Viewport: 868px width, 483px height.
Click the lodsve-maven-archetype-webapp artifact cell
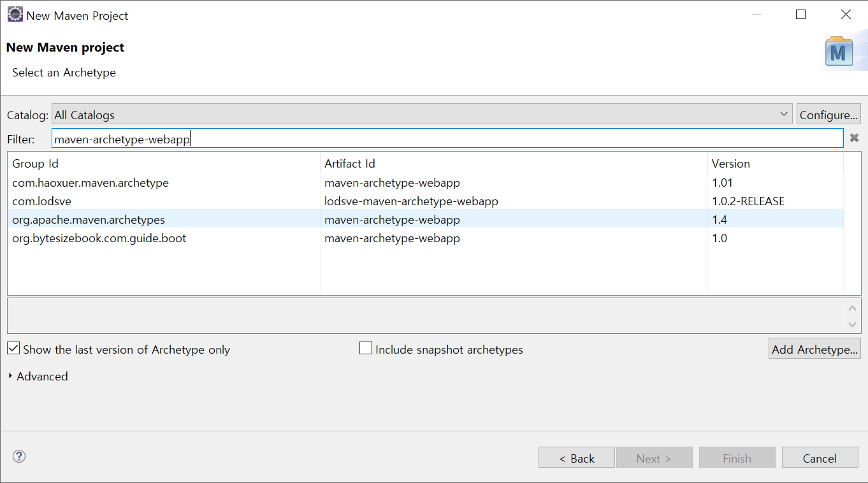[411, 201]
